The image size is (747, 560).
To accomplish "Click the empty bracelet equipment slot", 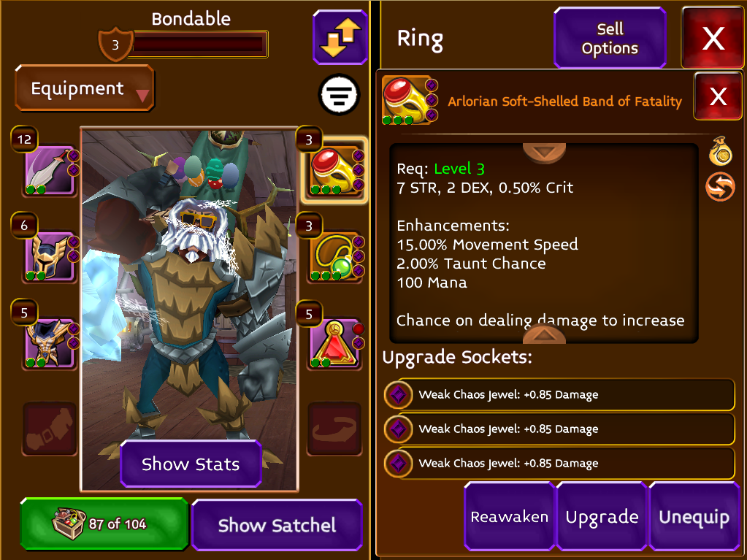I will pyautogui.click(x=334, y=429).
